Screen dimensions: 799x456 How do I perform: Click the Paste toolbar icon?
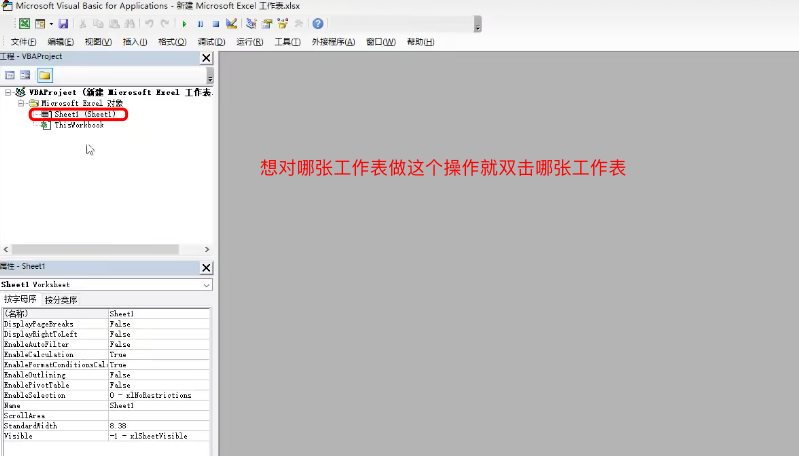point(114,23)
